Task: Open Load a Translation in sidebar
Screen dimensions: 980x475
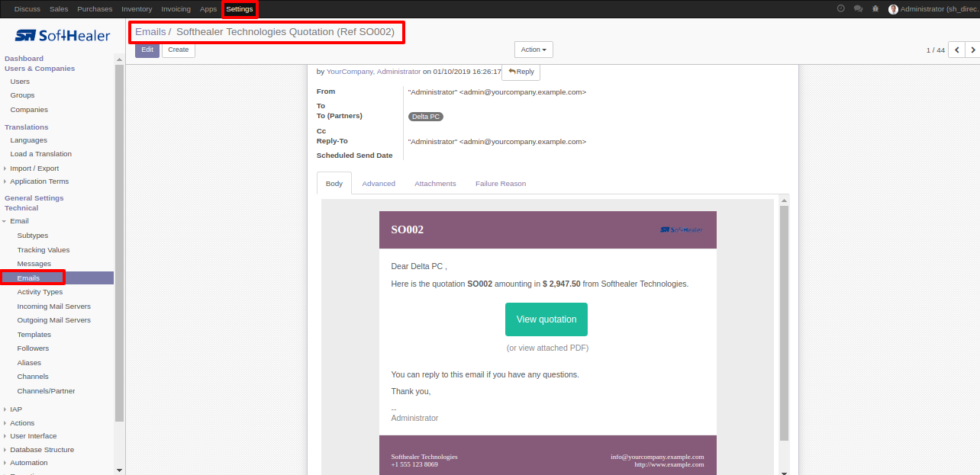Action: [40, 154]
